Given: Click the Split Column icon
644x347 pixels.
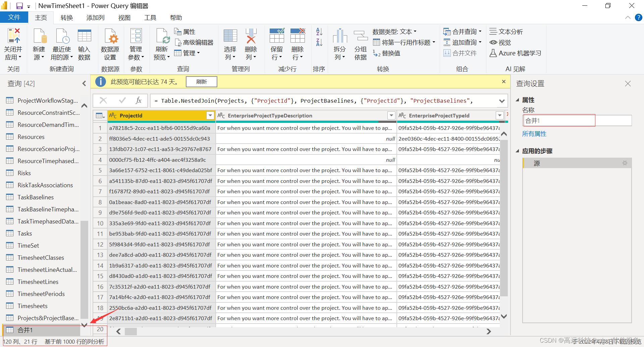Looking at the screenshot, I should pyautogui.click(x=340, y=36).
